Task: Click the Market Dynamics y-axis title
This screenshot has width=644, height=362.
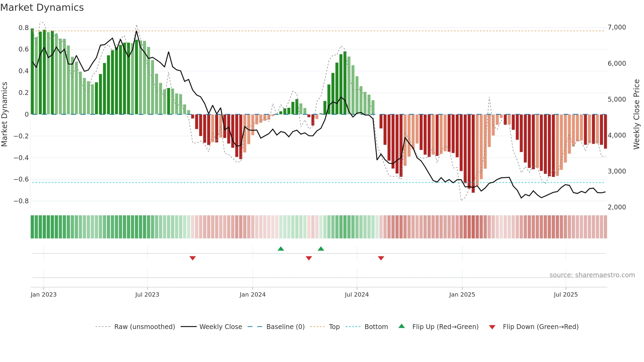Action: pos(4,114)
